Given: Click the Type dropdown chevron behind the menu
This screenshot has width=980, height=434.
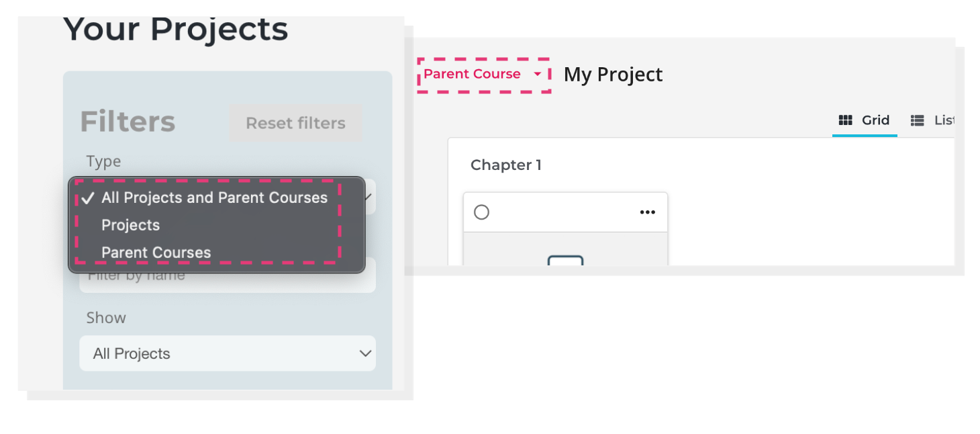Looking at the screenshot, I should (x=369, y=197).
